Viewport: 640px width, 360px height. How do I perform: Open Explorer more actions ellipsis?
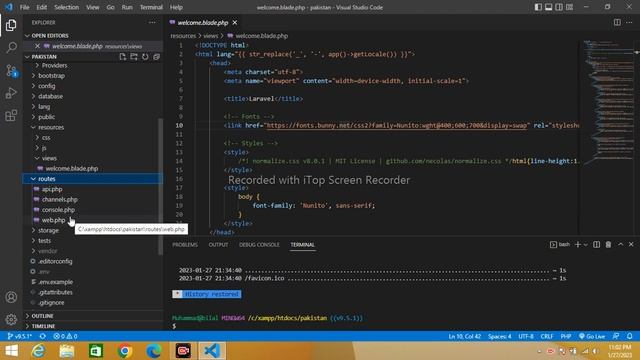[x=152, y=22]
